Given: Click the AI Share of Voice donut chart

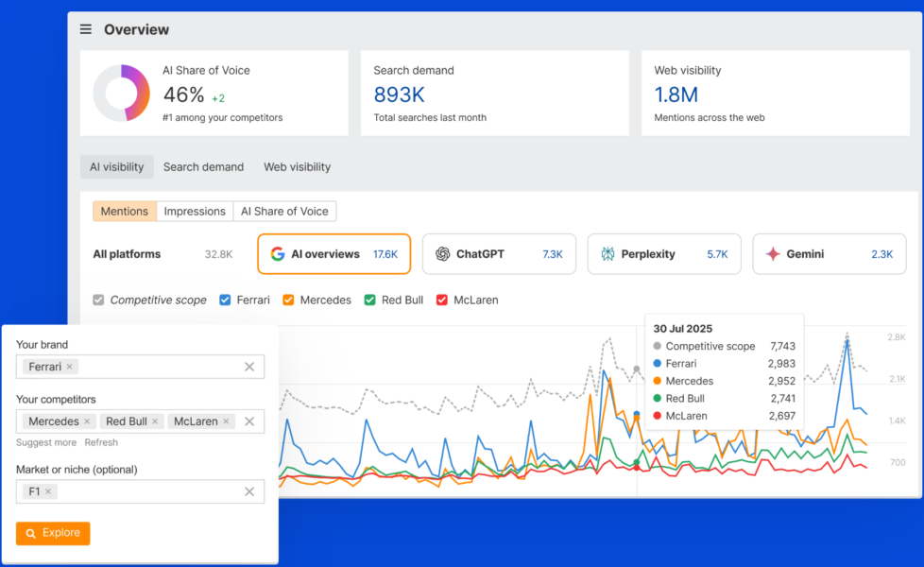Looking at the screenshot, I should (x=122, y=93).
